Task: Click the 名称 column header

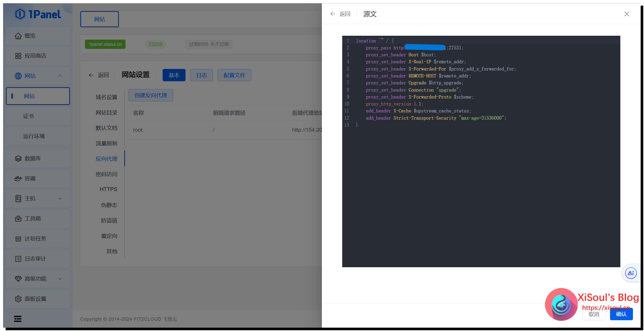Action: click(x=138, y=113)
